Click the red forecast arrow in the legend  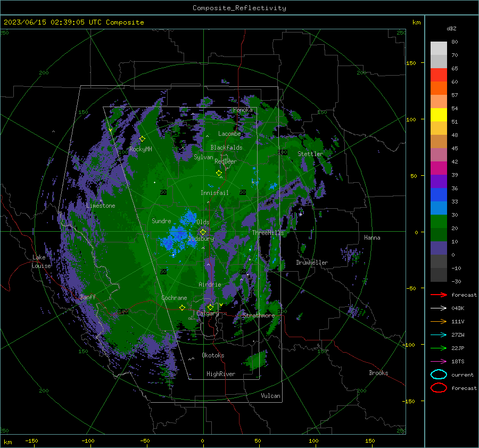[x=439, y=295]
